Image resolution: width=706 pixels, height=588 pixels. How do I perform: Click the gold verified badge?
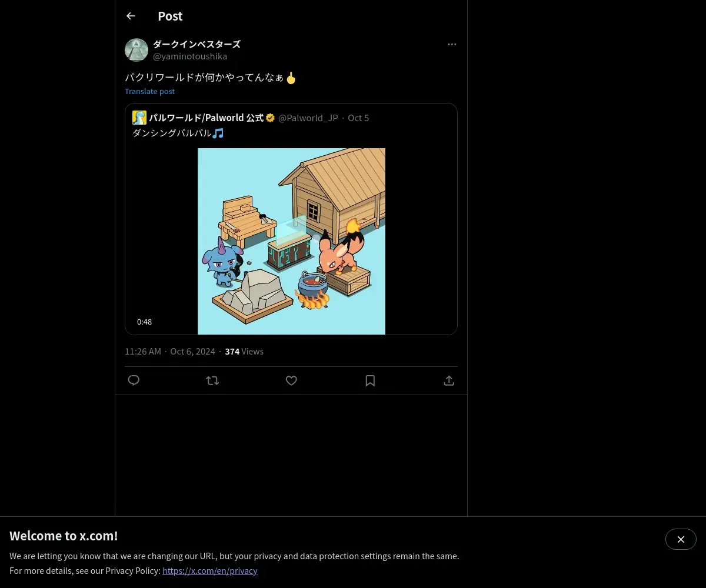[271, 118]
